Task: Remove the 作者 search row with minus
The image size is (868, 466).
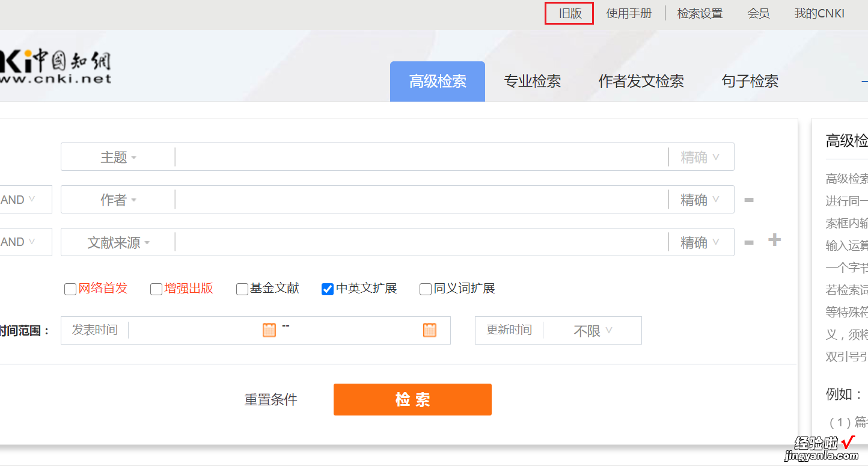Action: [749, 200]
